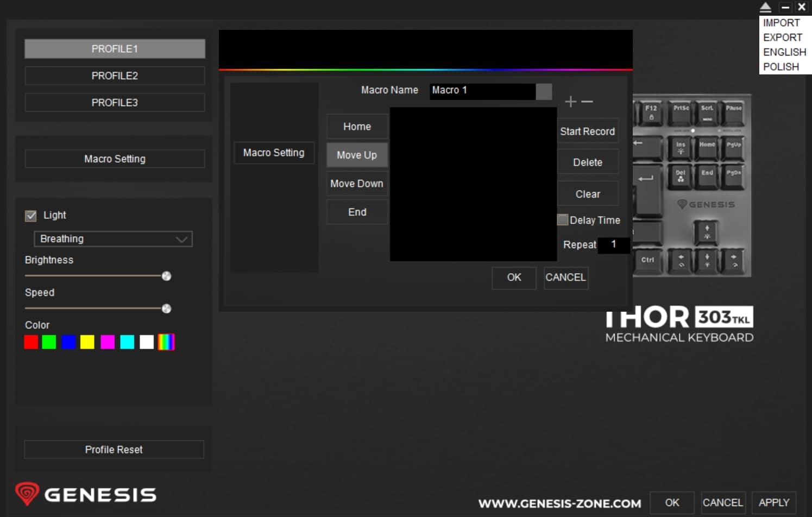The height and width of the screenshot is (517, 812).
Task: Open the Macro Name dropdown button
Action: coord(544,91)
